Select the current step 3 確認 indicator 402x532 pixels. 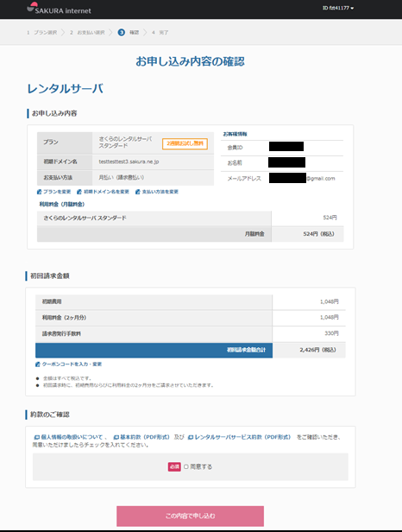[129, 33]
